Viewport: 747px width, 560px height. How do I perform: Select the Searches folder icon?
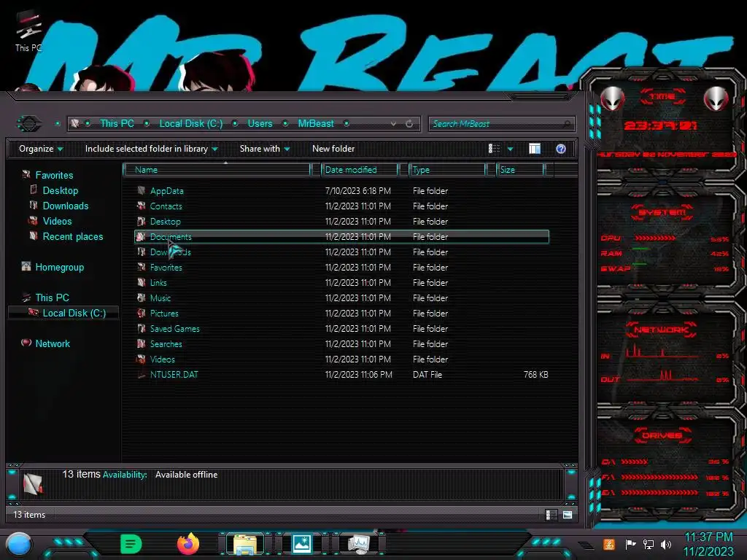click(141, 344)
